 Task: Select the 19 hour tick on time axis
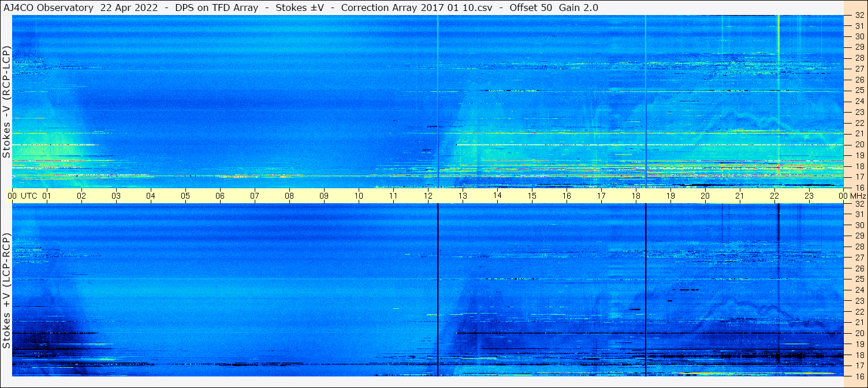[x=670, y=196]
